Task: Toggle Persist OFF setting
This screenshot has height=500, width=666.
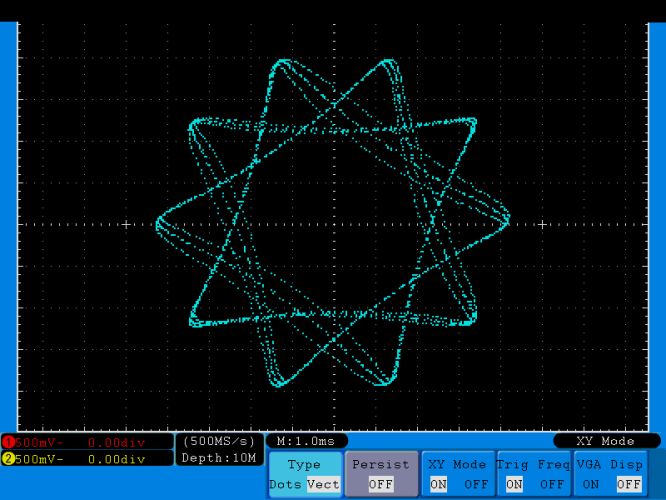Action: [381, 484]
